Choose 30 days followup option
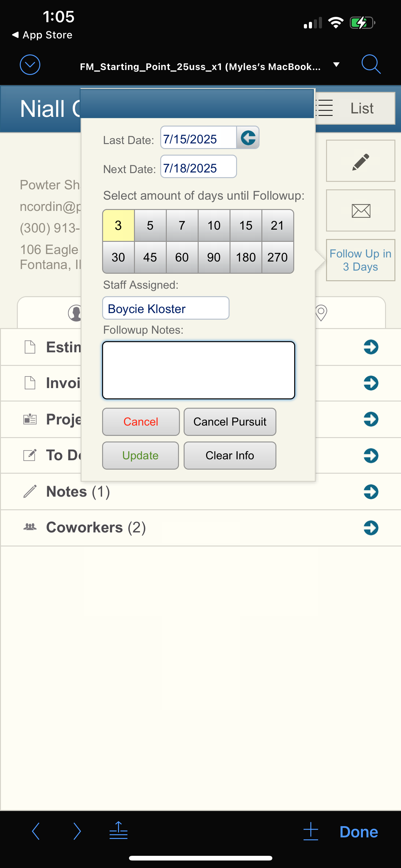401x868 pixels. [x=118, y=257]
